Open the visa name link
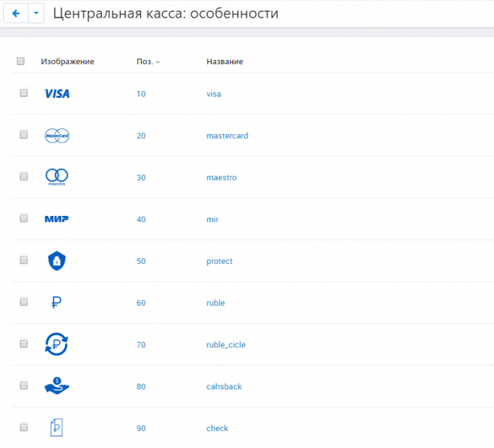 point(214,94)
